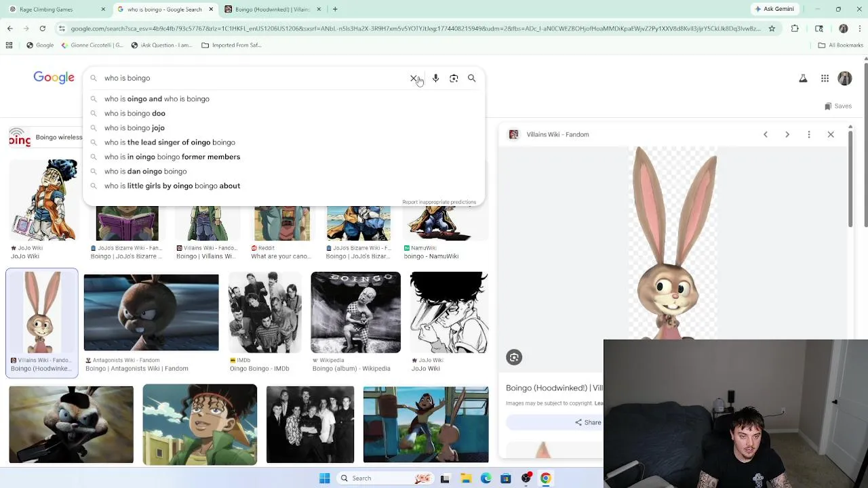Viewport: 868px width, 488px height.
Task: Reload the page
Action: tap(42, 28)
